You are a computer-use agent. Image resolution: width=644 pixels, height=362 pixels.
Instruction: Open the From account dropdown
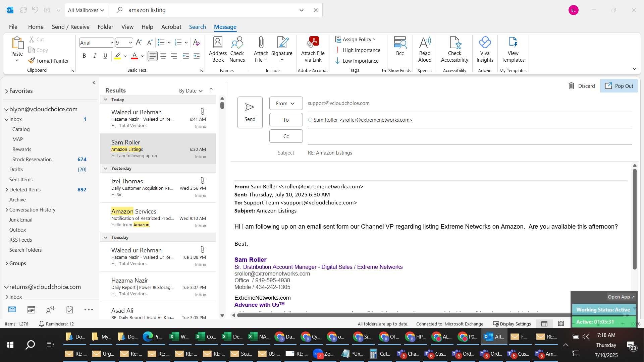point(286,103)
